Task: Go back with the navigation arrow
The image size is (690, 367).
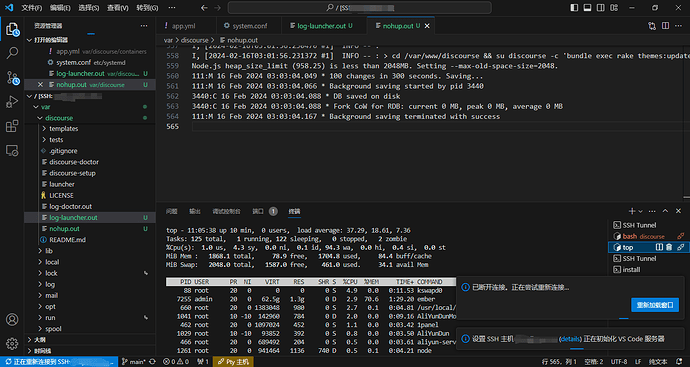Action: [204, 7]
